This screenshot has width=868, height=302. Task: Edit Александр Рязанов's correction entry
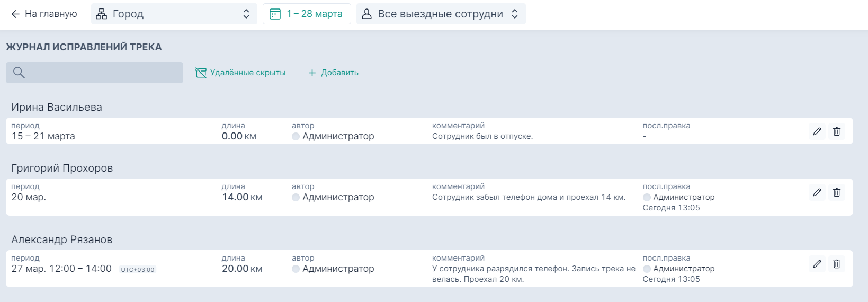[817, 264]
